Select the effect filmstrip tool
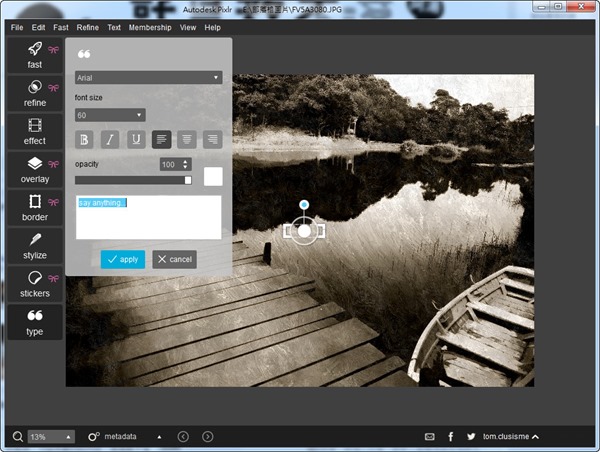600x452 pixels. pyautogui.click(x=34, y=132)
